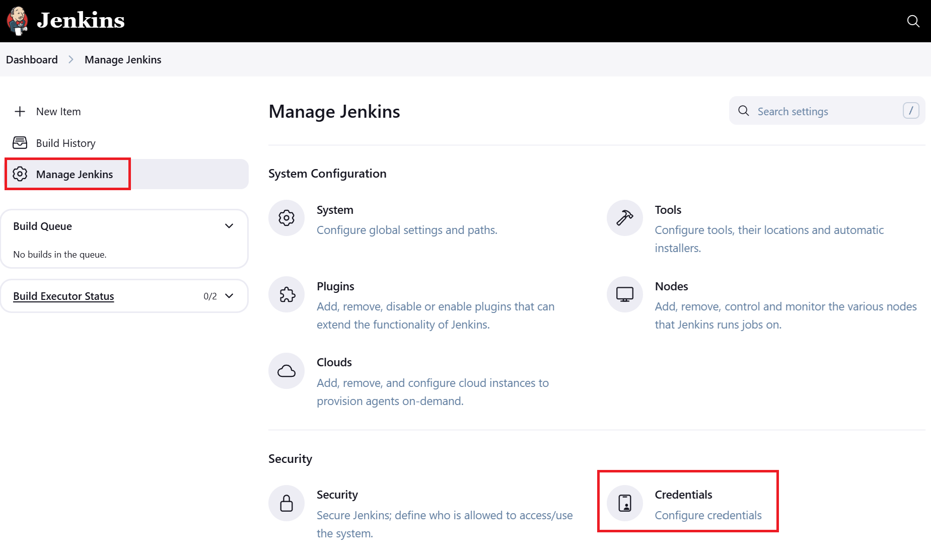Open the Nodes monitor icon
Image resolution: width=931 pixels, height=560 pixels.
(x=625, y=294)
